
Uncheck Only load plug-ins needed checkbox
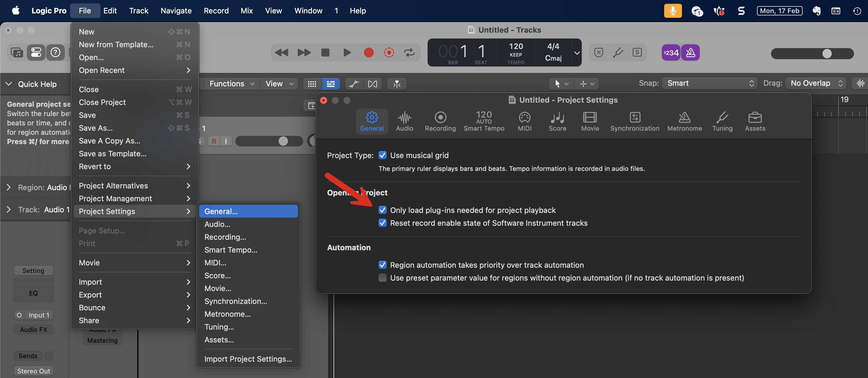pos(382,210)
